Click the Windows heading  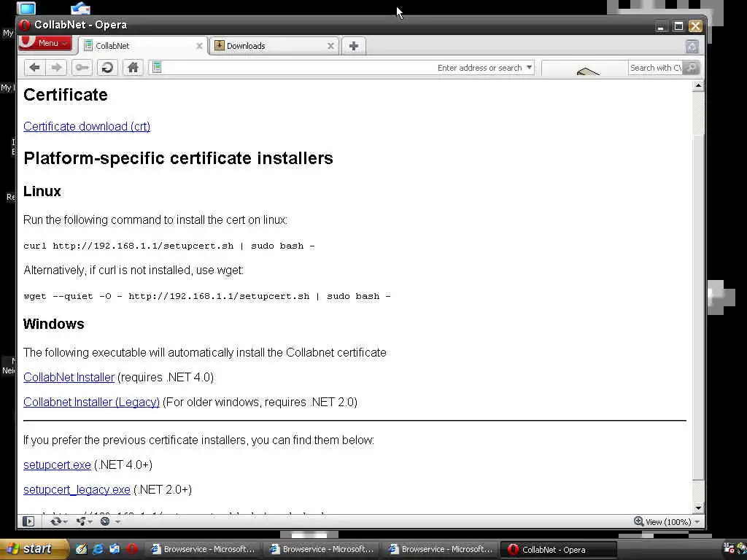pyautogui.click(x=54, y=324)
